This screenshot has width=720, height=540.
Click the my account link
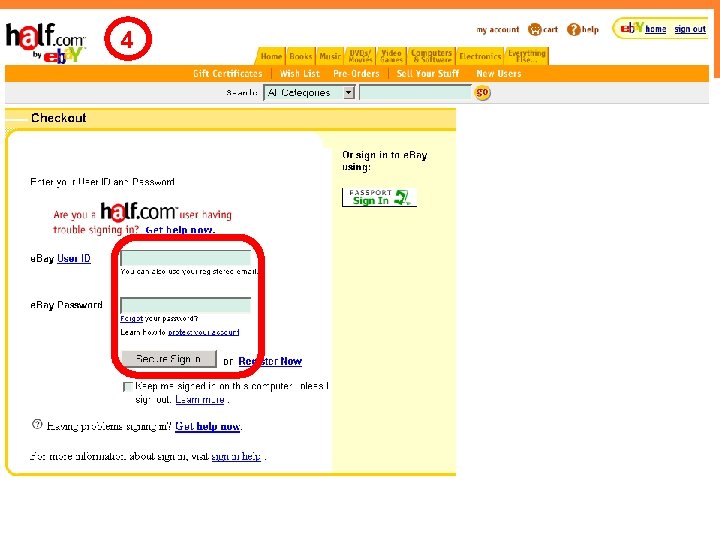pyautogui.click(x=498, y=30)
